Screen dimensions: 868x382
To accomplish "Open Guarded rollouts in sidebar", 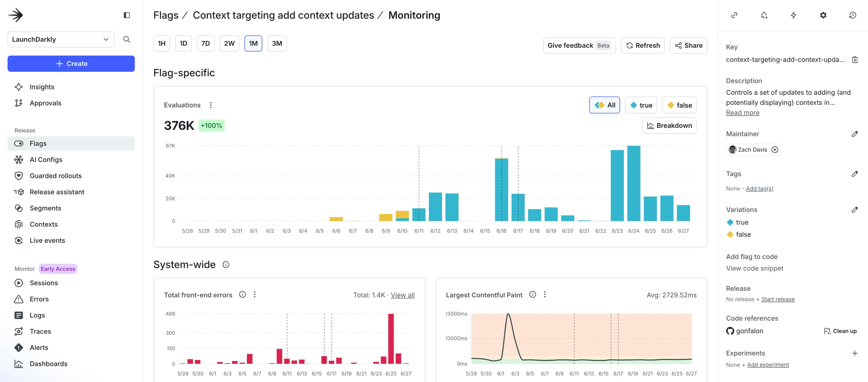I will [56, 176].
